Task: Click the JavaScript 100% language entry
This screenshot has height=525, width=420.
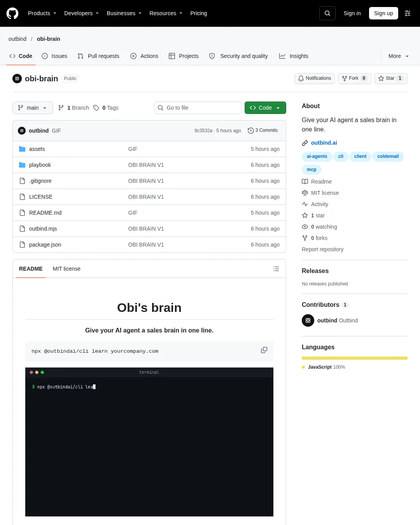Action: tap(324, 367)
